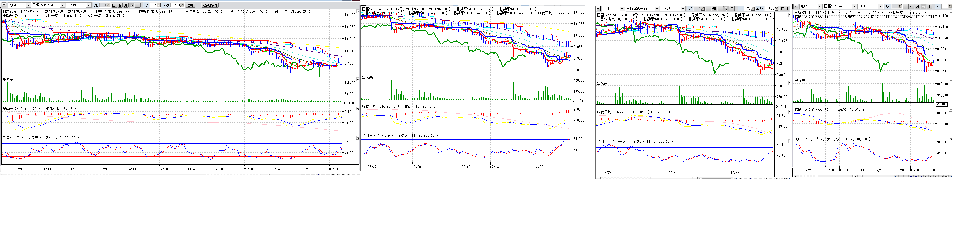Click the 複数銘柄 button
The image size is (980, 231).
click(x=209, y=5)
